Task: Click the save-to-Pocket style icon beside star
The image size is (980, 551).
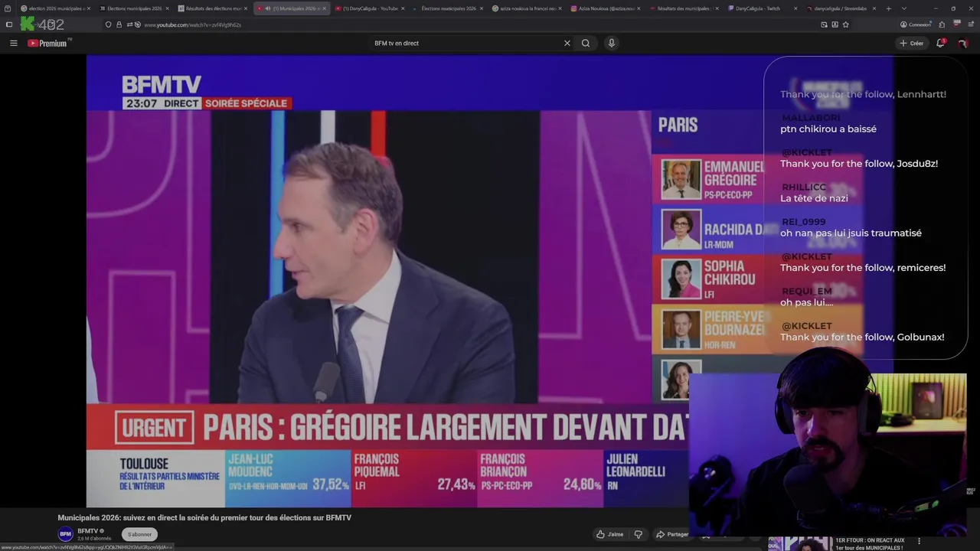Action: (835, 24)
